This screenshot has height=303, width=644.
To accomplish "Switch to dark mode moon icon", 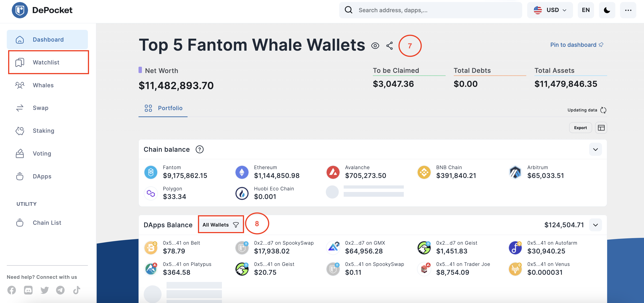I will pos(607,10).
